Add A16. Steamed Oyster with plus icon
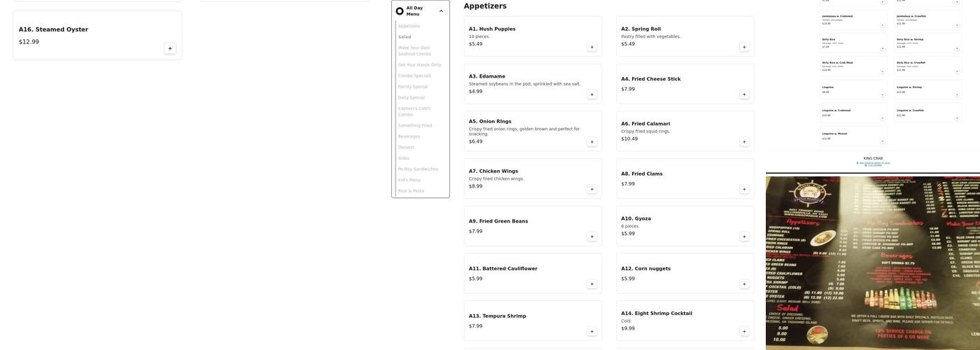The height and width of the screenshot is (350, 980). point(170,48)
